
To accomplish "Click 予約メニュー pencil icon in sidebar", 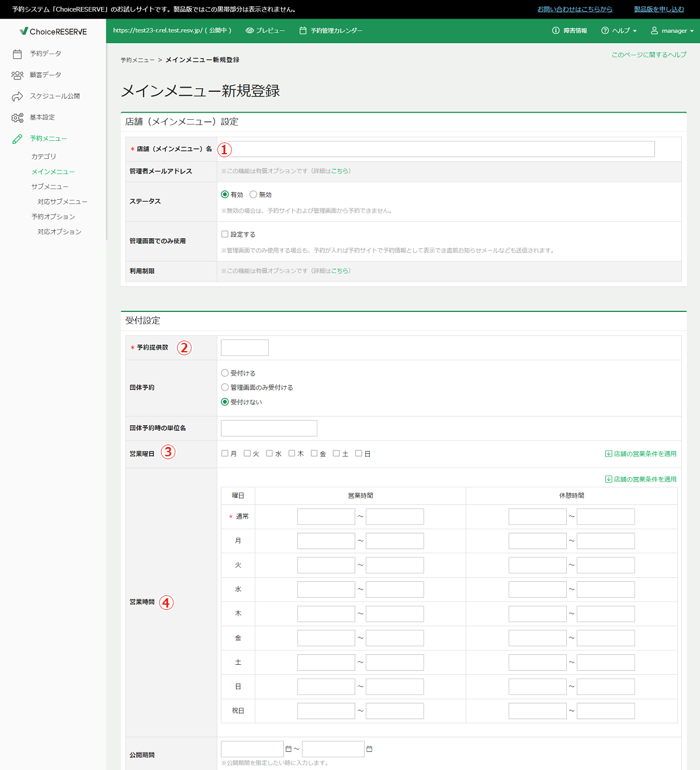I will 18,138.
